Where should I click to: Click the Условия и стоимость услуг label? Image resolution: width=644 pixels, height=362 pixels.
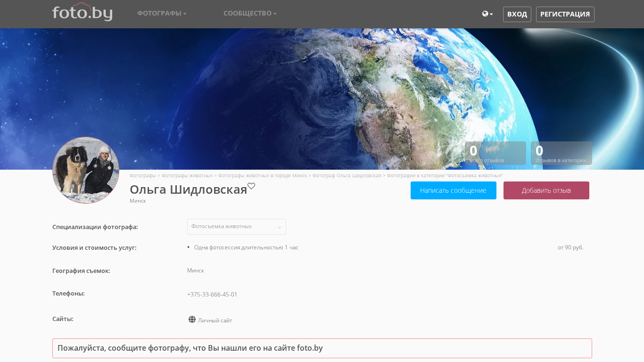tap(94, 247)
